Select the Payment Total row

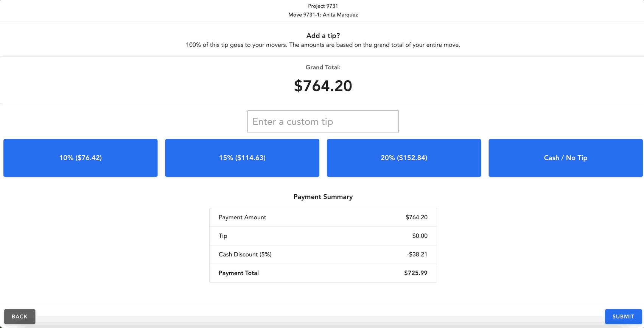[323, 273]
